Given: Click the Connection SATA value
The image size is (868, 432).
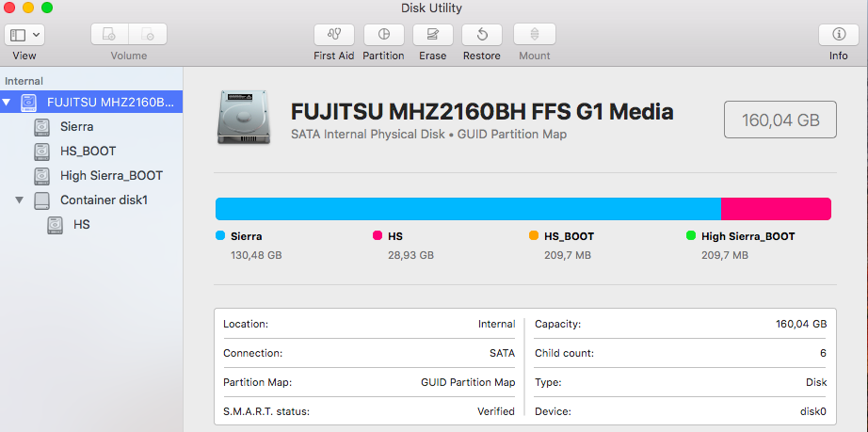Looking at the screenshot, I should [502, 353].
